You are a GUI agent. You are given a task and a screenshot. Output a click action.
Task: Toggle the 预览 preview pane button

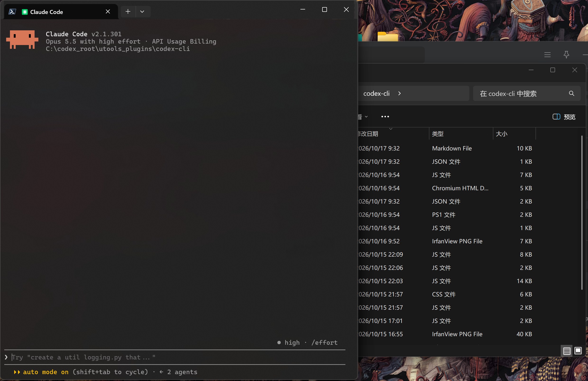[564, 117]
